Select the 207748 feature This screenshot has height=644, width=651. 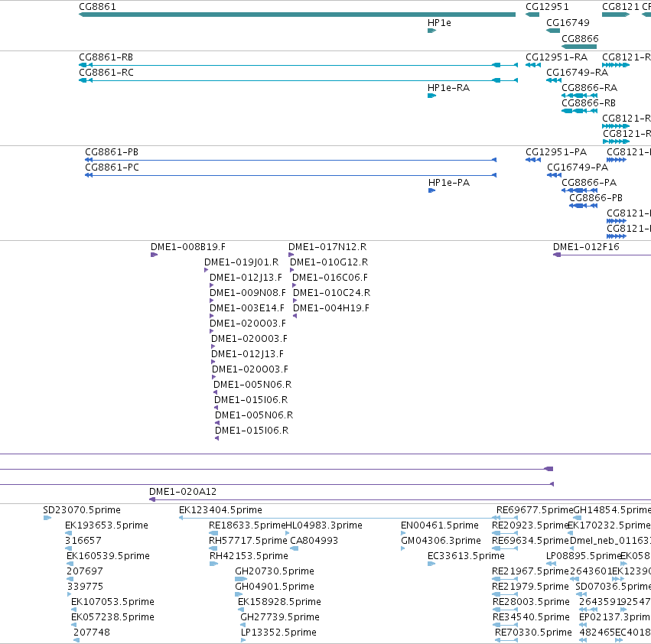[76, 640]
